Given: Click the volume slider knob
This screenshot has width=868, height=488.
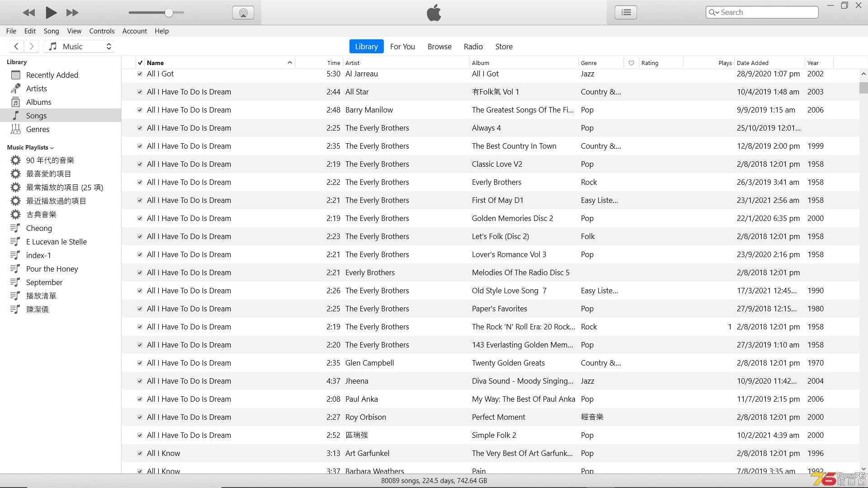Looking at the screenshot, I should (169, 13).
